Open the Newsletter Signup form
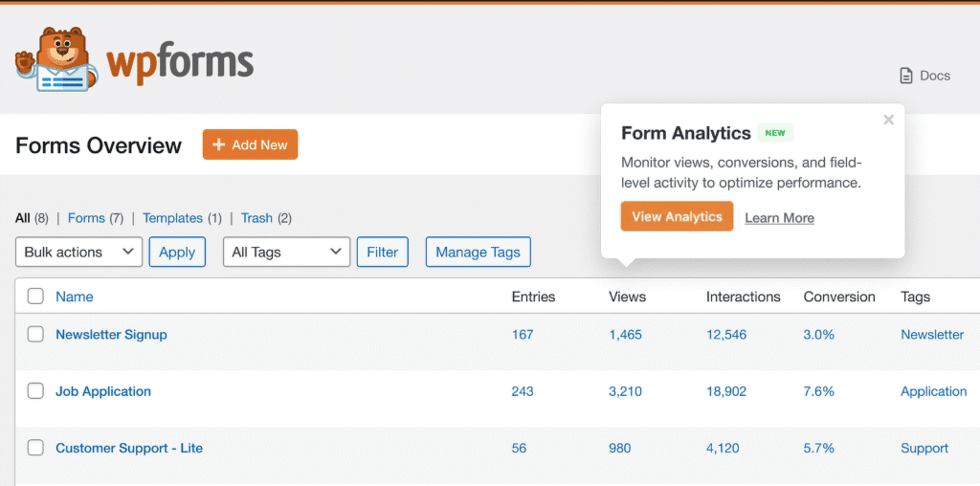Screen dimensions: 980x486 [111, 334]
